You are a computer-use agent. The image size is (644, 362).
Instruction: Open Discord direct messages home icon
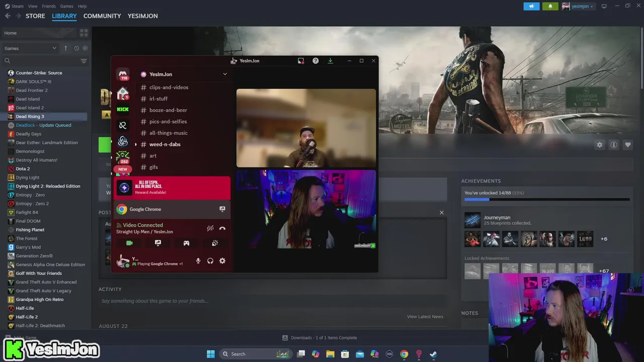[123, 75]
